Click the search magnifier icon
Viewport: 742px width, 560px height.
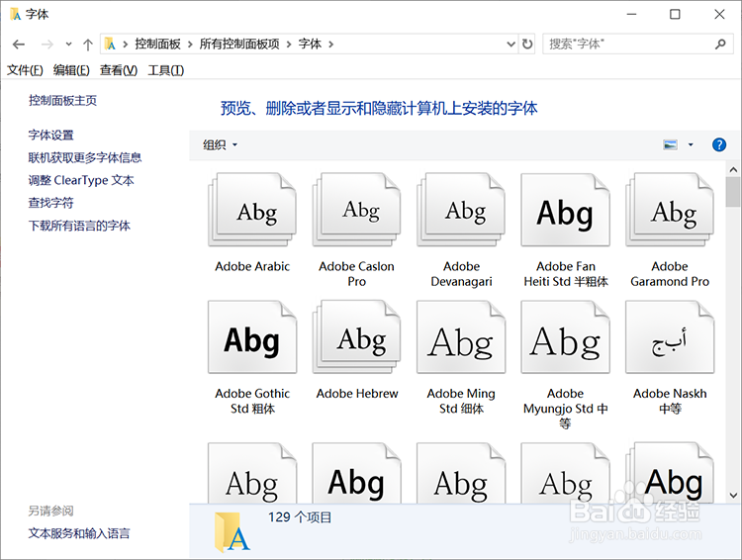pos(720,44)
